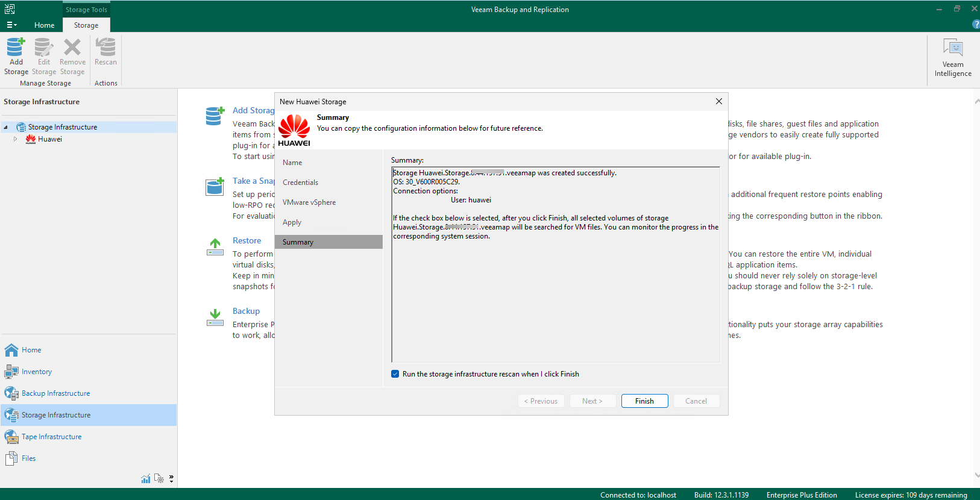The width and height of the screenshot is (980, 500).
Task: Click the app icon in the title bar
Action: [10, 9]
